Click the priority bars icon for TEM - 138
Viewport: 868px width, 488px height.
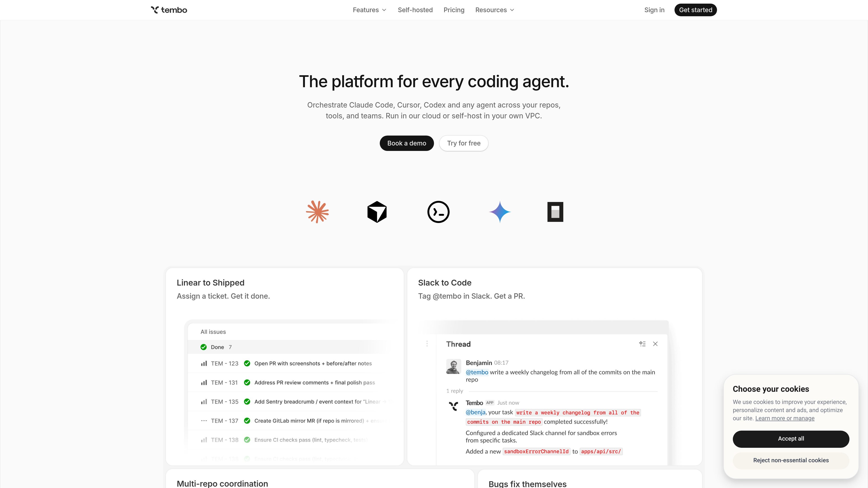click(204, 440)
